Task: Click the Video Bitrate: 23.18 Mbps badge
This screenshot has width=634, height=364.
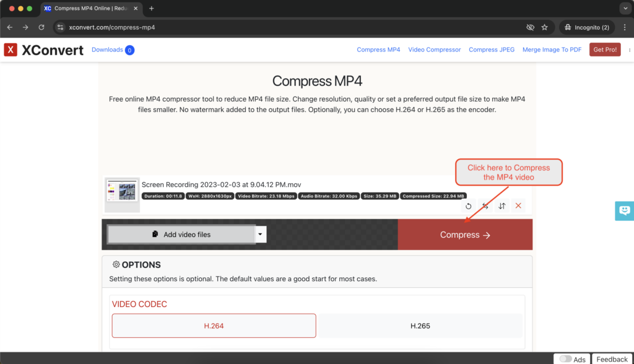Action: (266, 196)
